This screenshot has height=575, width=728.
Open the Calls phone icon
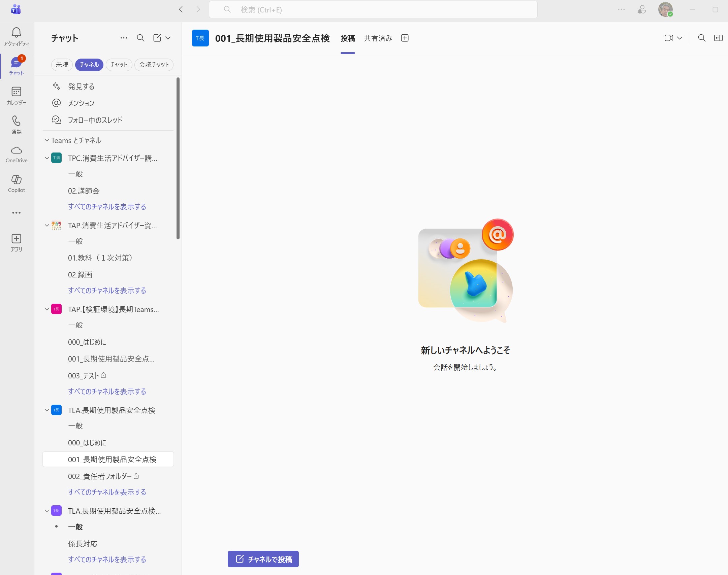pos(16,125)
